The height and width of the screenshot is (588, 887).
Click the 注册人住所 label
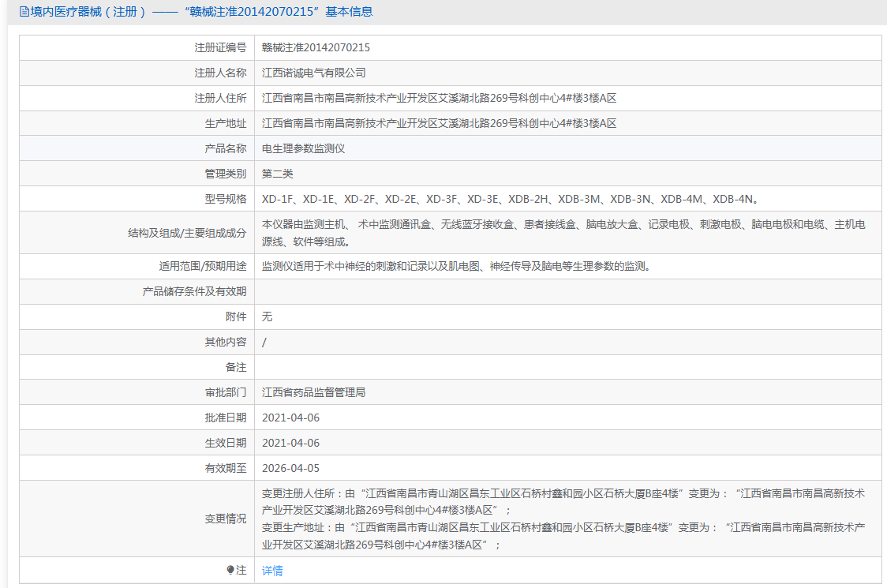(221, 99)
